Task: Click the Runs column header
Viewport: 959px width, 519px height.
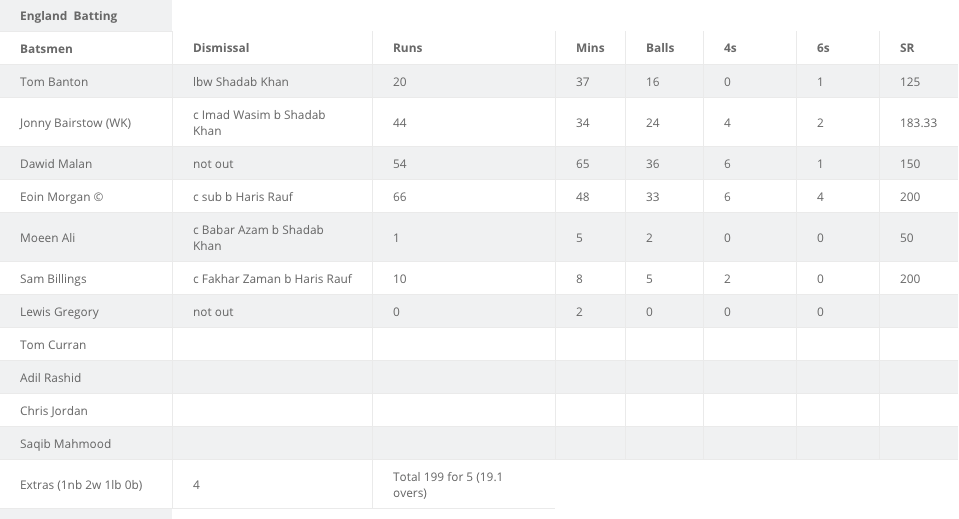Action: (x=407, y=48)
